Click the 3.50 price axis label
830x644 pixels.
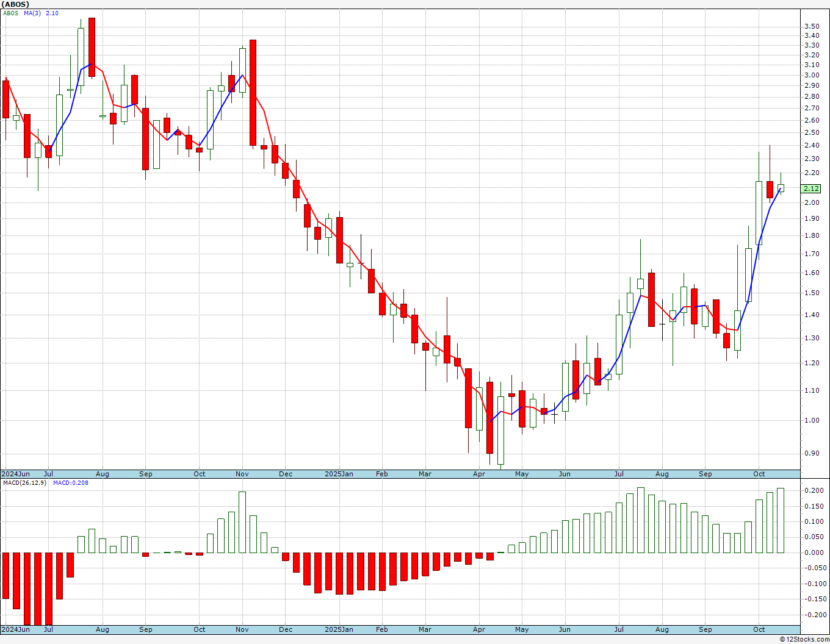(812, 26)
